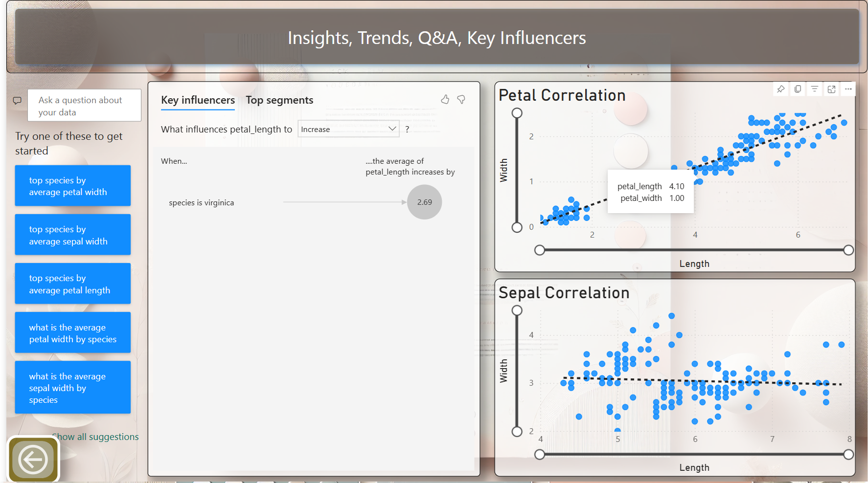Switch to Key influencers tab
This screenshot has height=483, width=868.
coord(198,100)
